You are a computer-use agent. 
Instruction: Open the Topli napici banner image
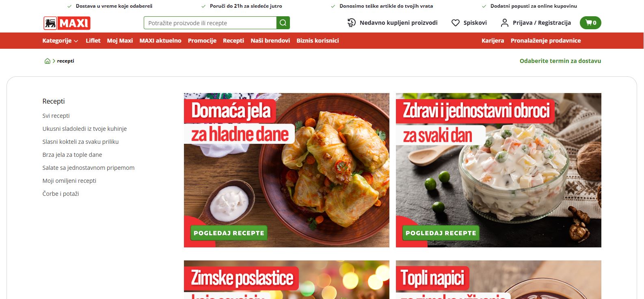(499, 279)
